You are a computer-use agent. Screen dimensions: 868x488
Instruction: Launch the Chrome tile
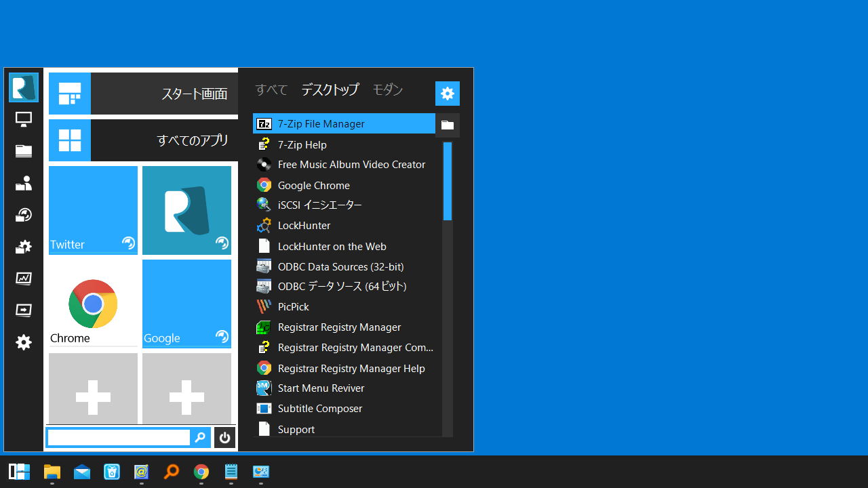(x=93, y=304)
